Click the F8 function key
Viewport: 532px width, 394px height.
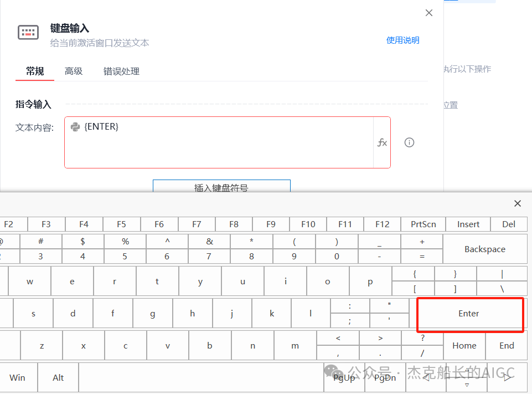(x=234, y=224)
